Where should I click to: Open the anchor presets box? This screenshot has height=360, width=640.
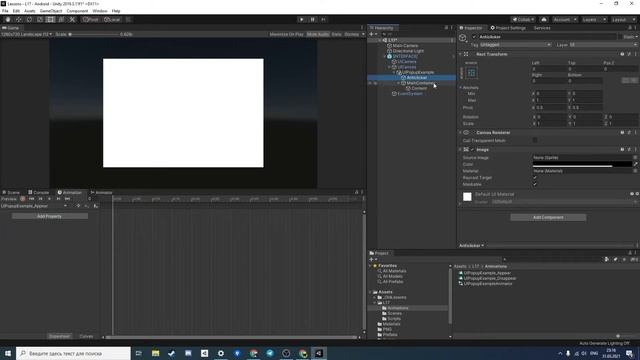(471, 73)
